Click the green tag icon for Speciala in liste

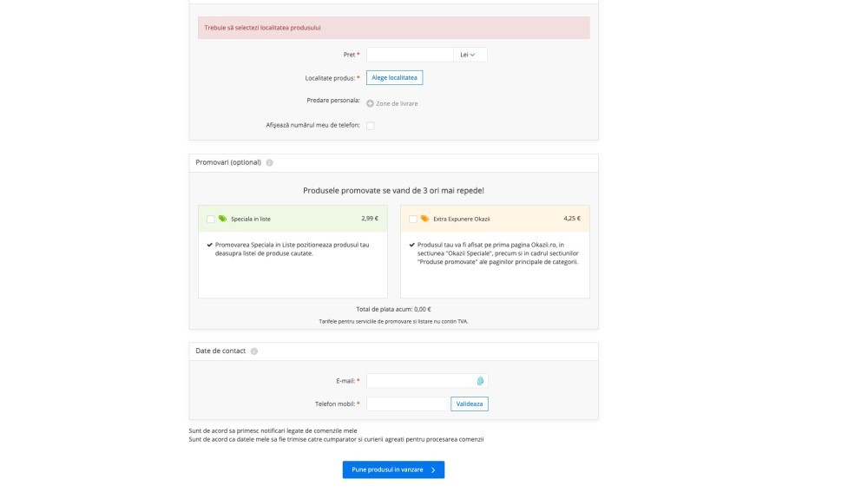[222, 219]
